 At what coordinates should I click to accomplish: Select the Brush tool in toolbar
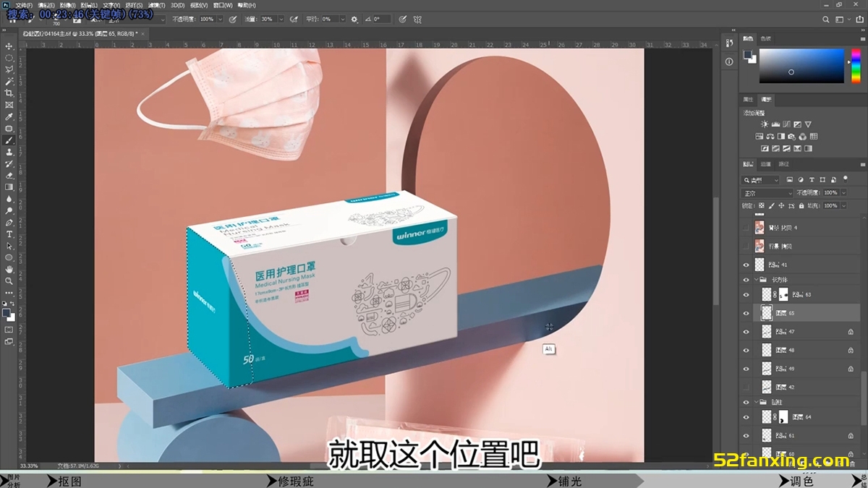pos(9,140)
